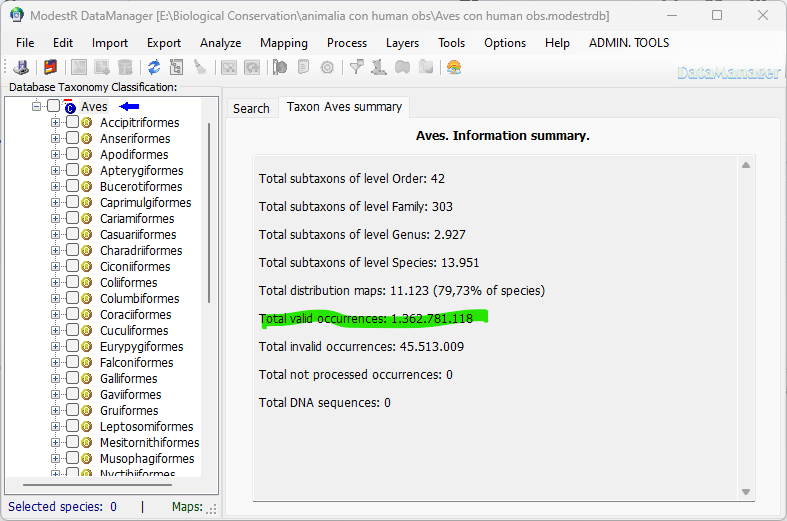
Task: Click the grayed continent shape icon
Action: coord(403,67)
